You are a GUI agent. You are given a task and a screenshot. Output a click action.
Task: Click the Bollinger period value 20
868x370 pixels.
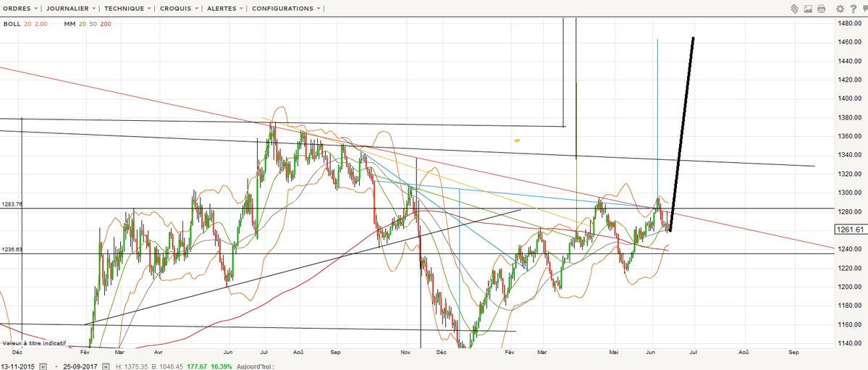click(x=28, y=24)
